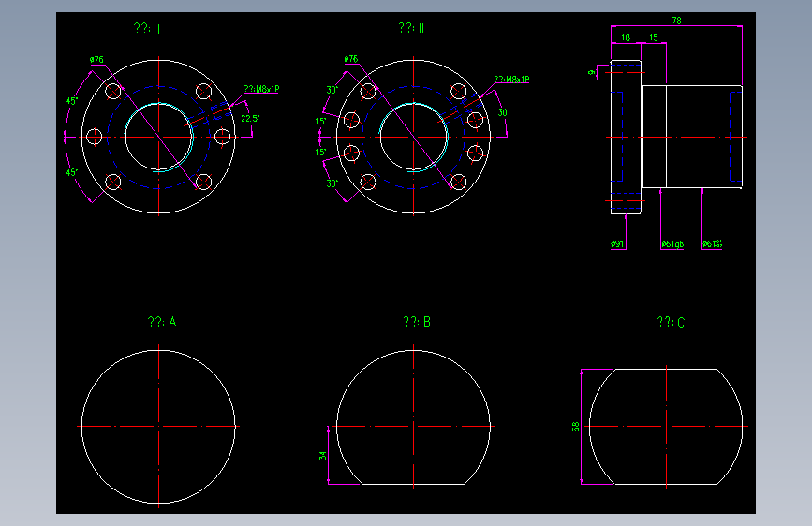Select the 15 length dimension in side view
812x526 pixels.
654,37
